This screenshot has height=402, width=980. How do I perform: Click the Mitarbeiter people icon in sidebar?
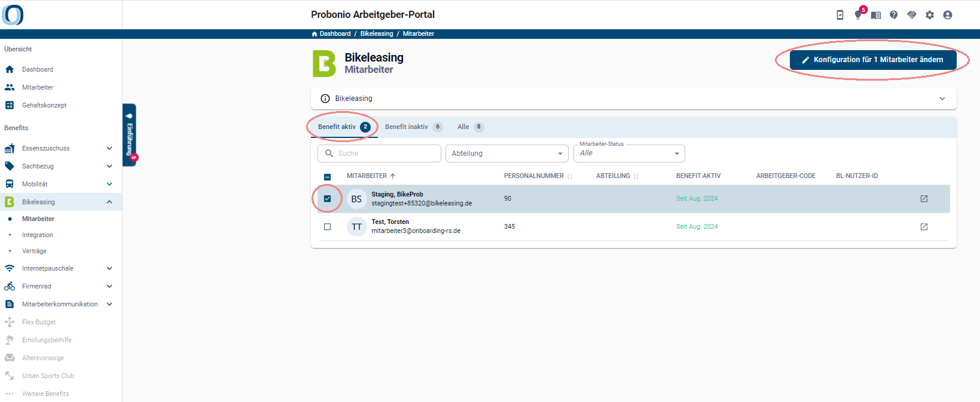[x=10, y=87]
